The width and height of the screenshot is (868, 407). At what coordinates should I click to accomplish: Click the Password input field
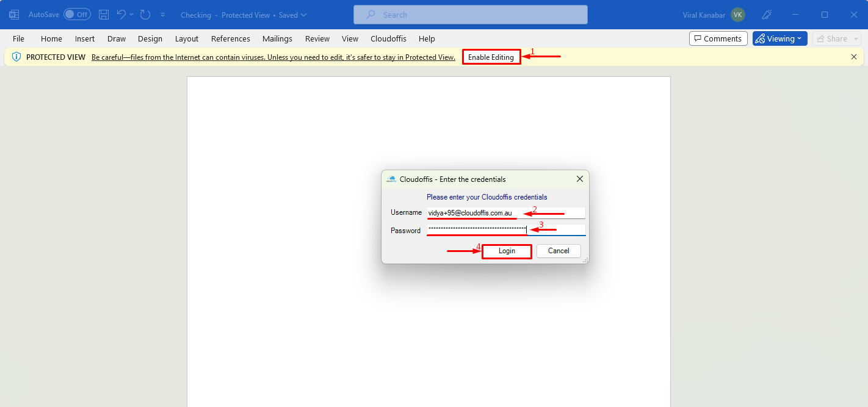pos(506,230)
